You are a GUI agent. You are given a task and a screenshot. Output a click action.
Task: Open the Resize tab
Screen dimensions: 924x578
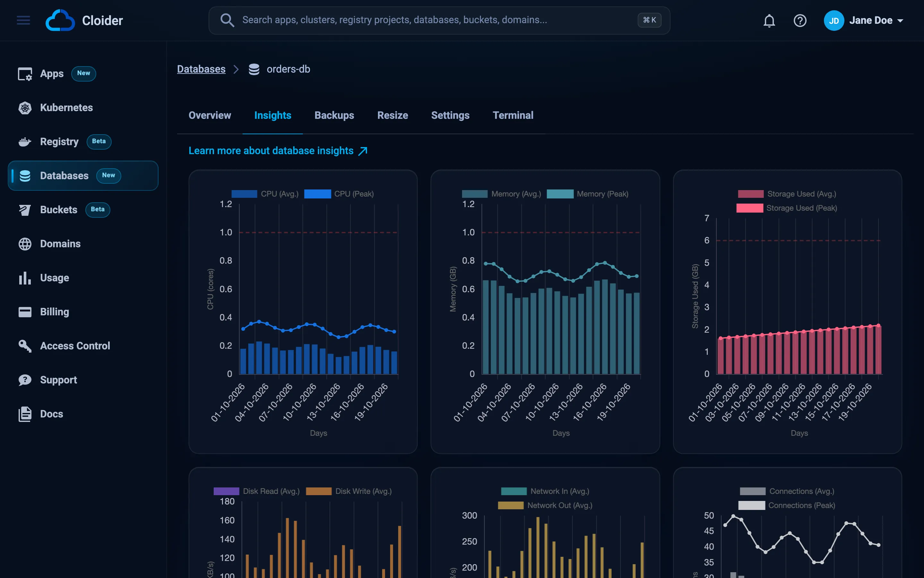[x=392, y=116]
